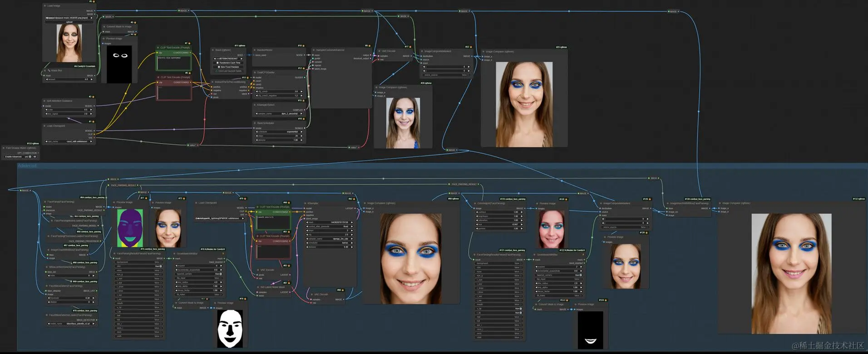Collapse the Mask Blur node via its title dot
The image size is (868, 354).
(45, 70)
